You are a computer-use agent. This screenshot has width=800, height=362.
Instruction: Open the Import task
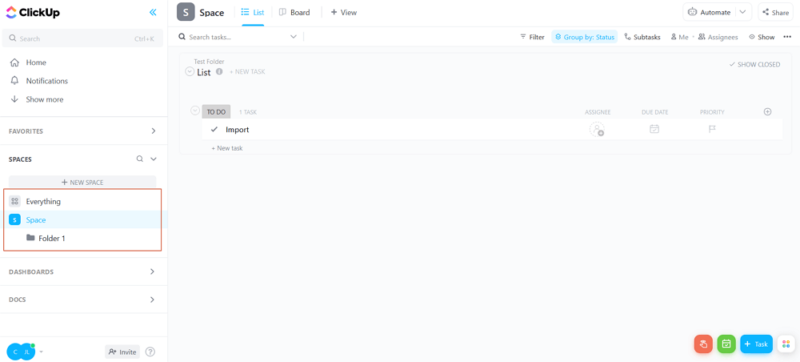(x=237, y=130)
